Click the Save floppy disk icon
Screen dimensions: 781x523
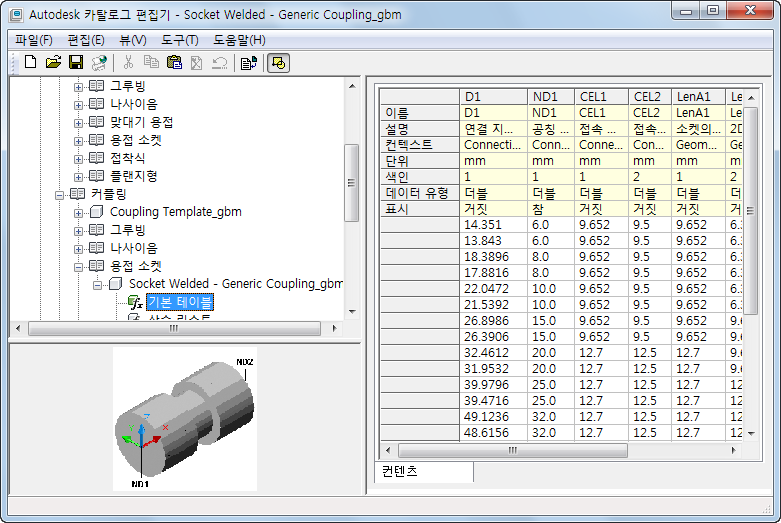point(76,62)
